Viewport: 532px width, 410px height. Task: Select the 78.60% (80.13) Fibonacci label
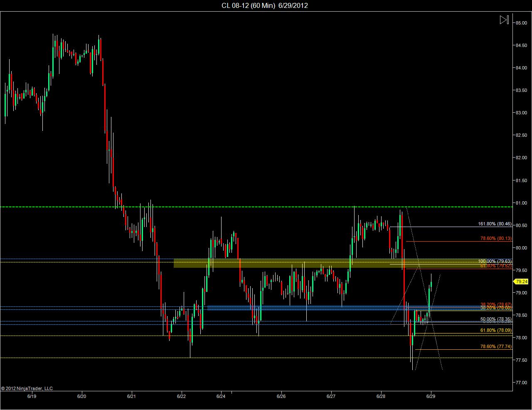point(496,239)
